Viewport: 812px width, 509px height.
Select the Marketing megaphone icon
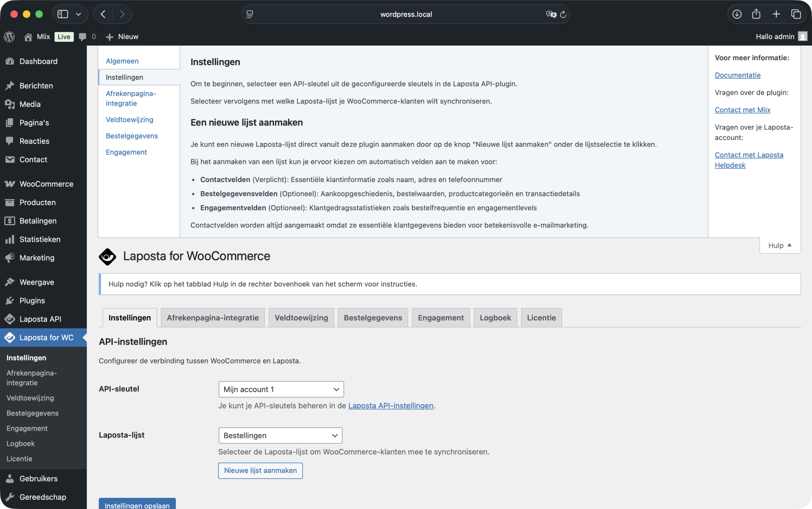coord(10,258)
